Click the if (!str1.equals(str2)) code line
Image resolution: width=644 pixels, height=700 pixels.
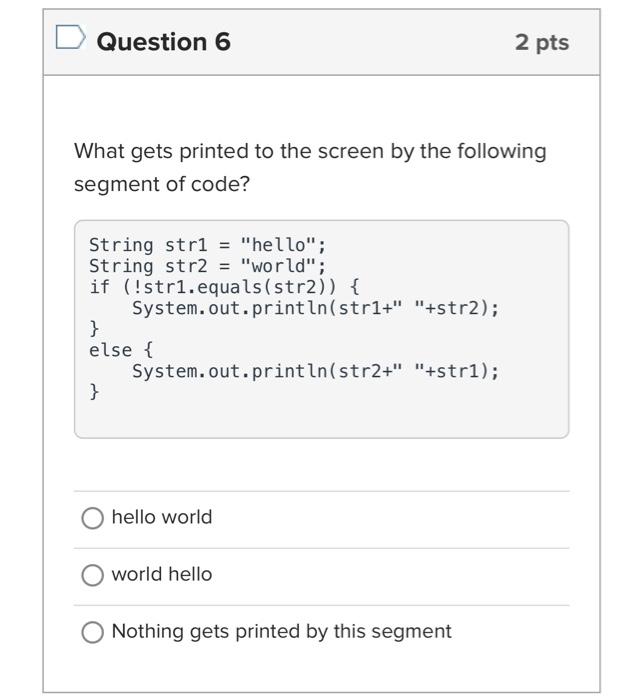[225, 287]
